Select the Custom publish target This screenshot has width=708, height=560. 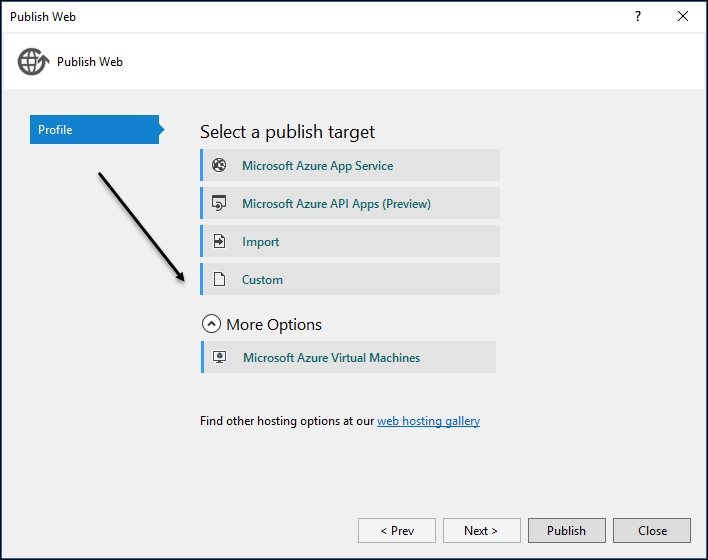coord(350,279)
